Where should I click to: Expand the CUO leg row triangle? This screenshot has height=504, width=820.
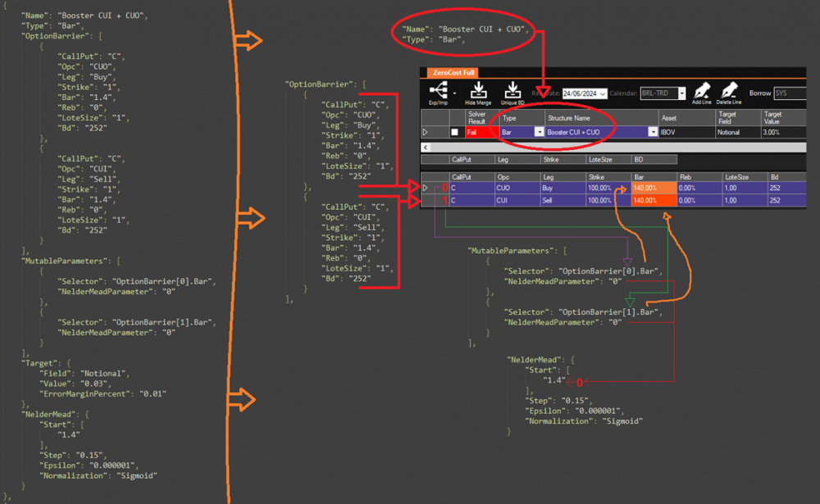[x=425, y=188]
